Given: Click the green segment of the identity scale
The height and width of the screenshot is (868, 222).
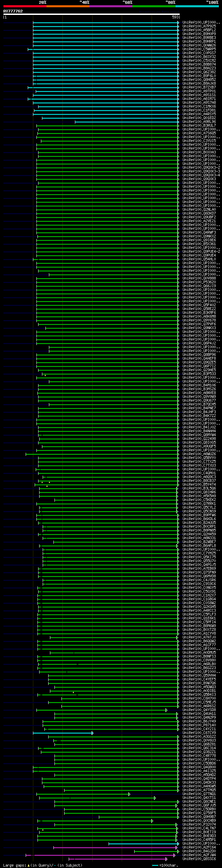Looking at the screenshot, I should pos(154,6).
